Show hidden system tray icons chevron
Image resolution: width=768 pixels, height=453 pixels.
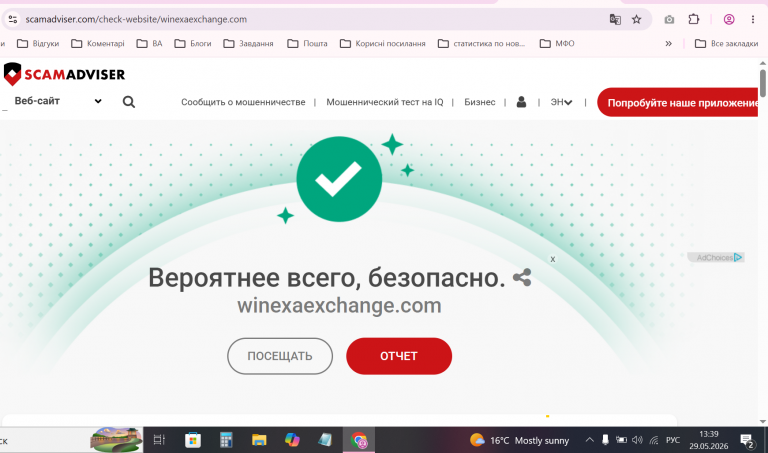(x=590, y=440)
